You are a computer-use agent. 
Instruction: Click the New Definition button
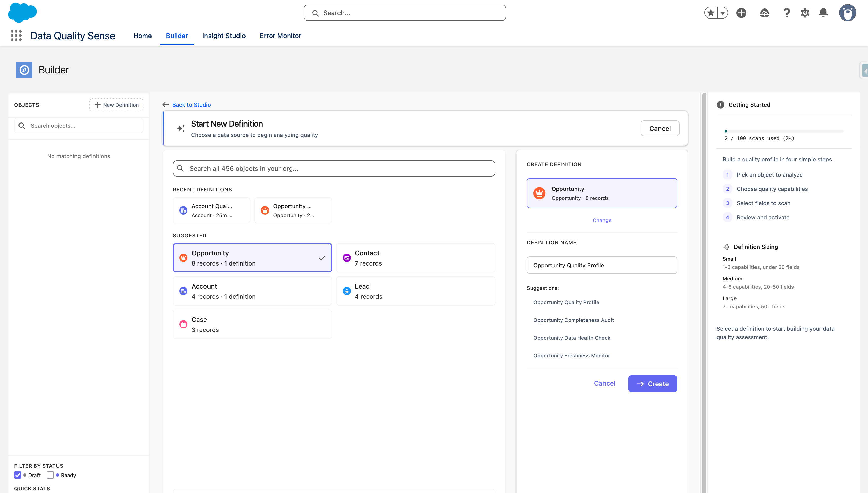(116, 105)
